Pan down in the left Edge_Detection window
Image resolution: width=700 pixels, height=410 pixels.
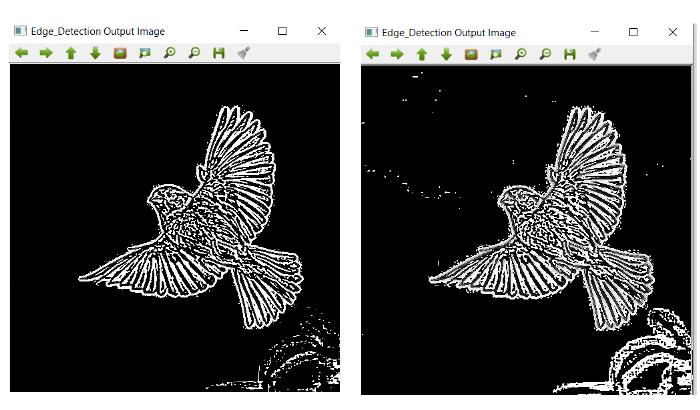pos(95,53)
